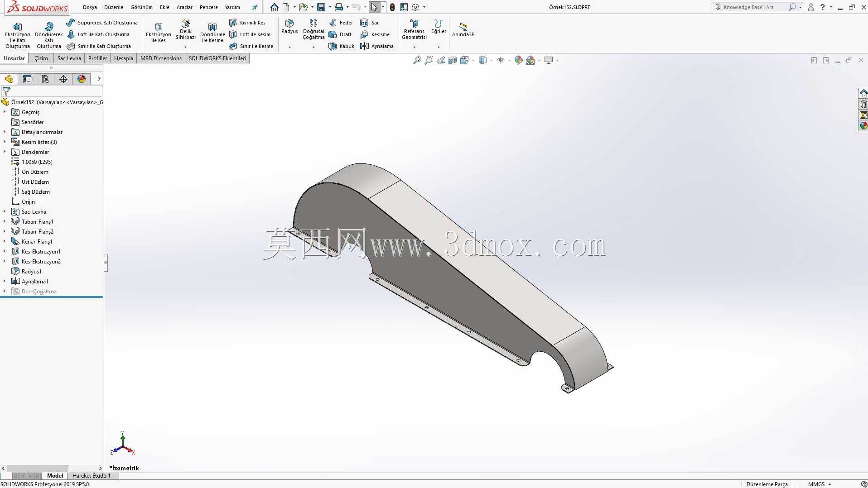This screenshot has width=868, height=488.
Task: Open dropdown under Delik Sihirbazı
Action: coord(185,47)
